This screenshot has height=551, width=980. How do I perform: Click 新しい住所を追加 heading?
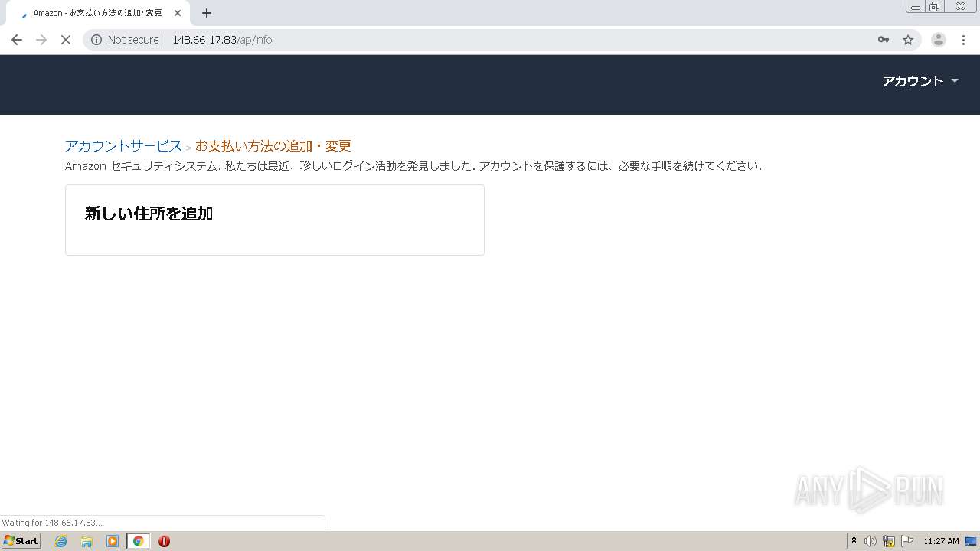point(149,214)
